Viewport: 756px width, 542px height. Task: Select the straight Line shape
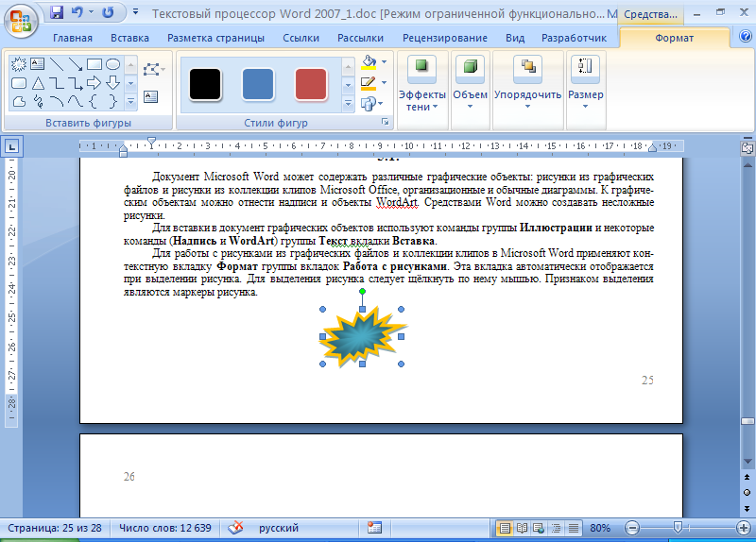tap(57, 63)
